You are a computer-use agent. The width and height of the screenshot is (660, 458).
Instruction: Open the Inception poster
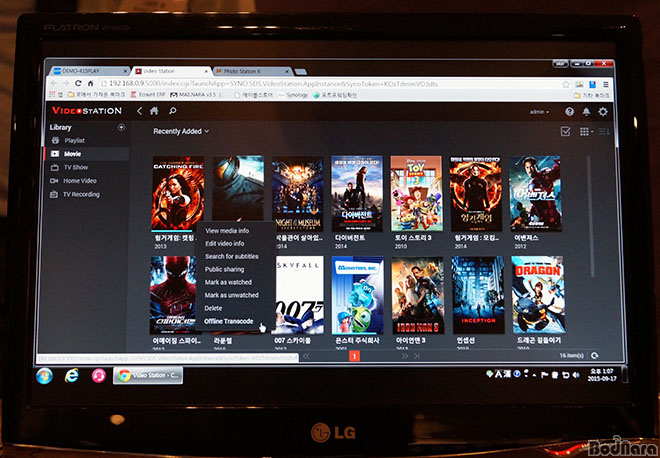coord(478,295)
